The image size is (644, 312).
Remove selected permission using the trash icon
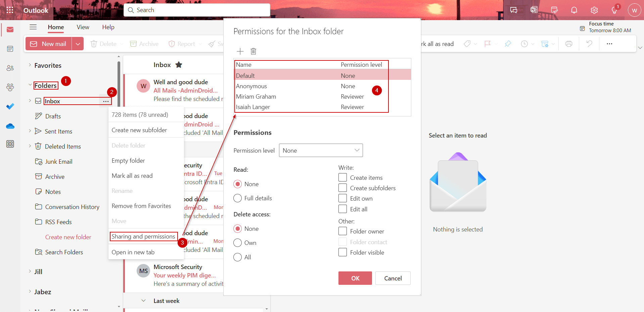click(253, 51)
